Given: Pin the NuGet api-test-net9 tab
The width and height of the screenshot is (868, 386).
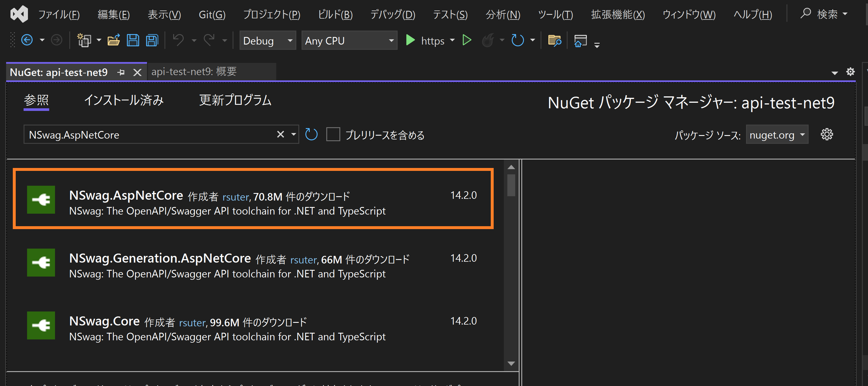Looking at the screenshot, I should pyautogui.click(x=121, y=72).
